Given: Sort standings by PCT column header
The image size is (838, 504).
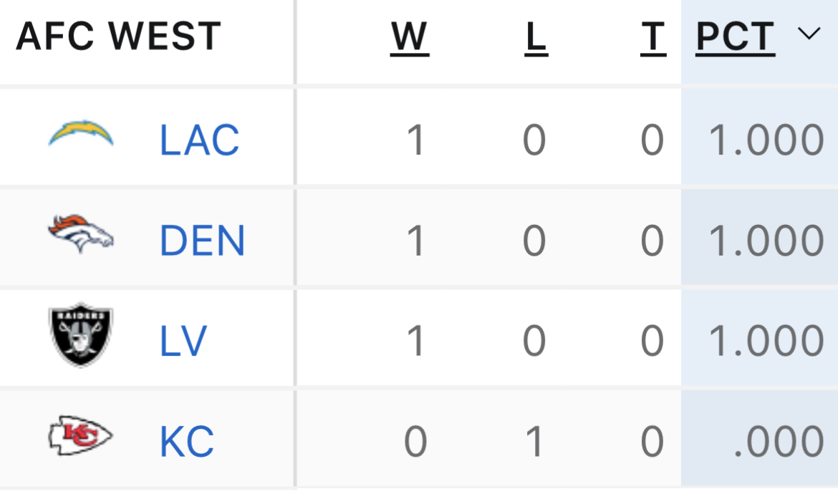Looking at the screenshot, I should 736,37.
